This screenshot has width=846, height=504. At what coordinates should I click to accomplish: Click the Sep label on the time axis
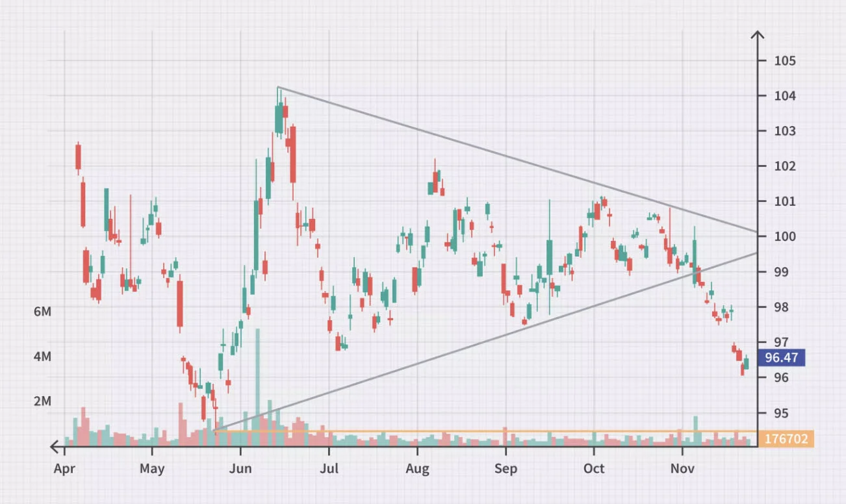click(x=506, y=468)
